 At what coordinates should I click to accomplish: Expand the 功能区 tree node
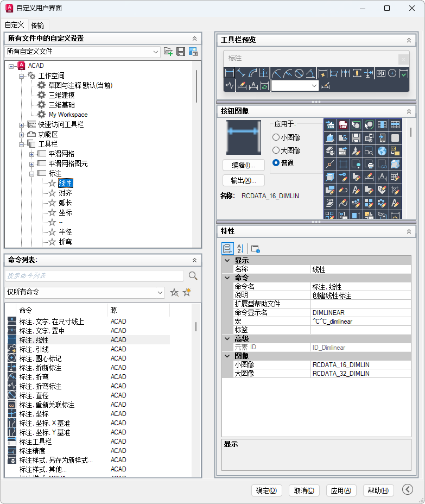[x=21, y=135]
